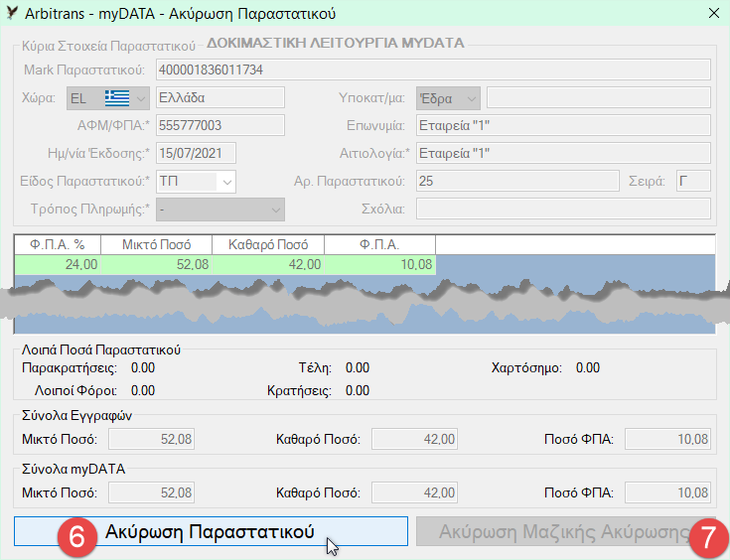This screenshot has width=730, height=560.
Task: Click Ποσό ΦΠΑ field under Σύνολα Εγγραφών
Action: 667,439
